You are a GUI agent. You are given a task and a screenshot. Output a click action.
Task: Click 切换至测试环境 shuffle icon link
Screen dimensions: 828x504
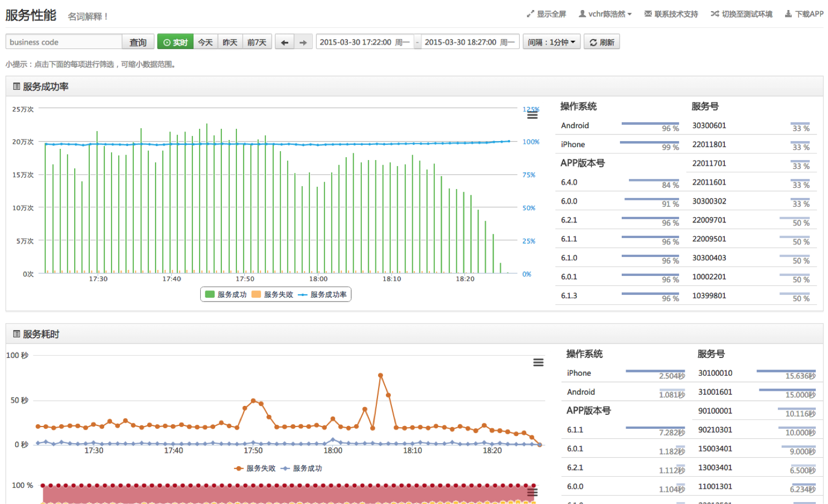click(742, 14)
